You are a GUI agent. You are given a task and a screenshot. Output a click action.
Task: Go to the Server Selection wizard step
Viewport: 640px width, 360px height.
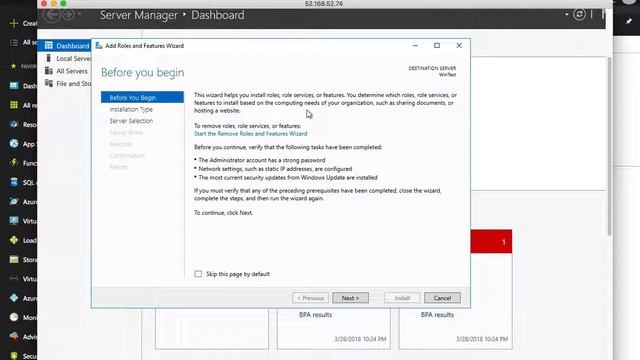[x=131, y=121]
